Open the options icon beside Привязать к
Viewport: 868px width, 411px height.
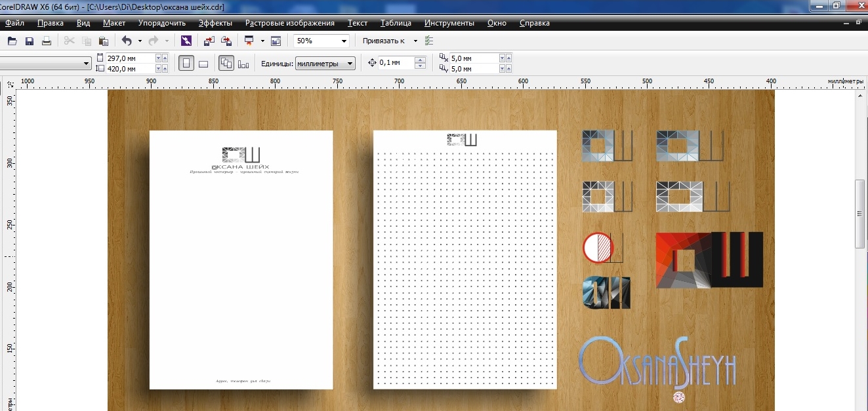click(x=429, y=41)
